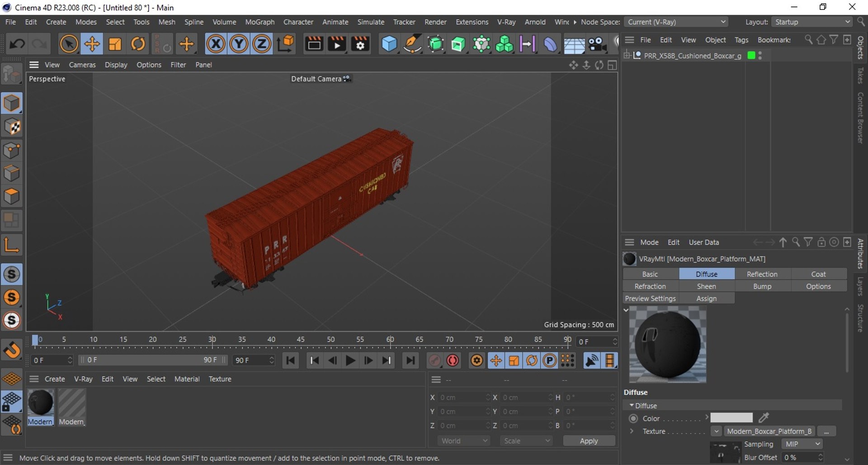Click the Preview Settings button

[650, 299]
